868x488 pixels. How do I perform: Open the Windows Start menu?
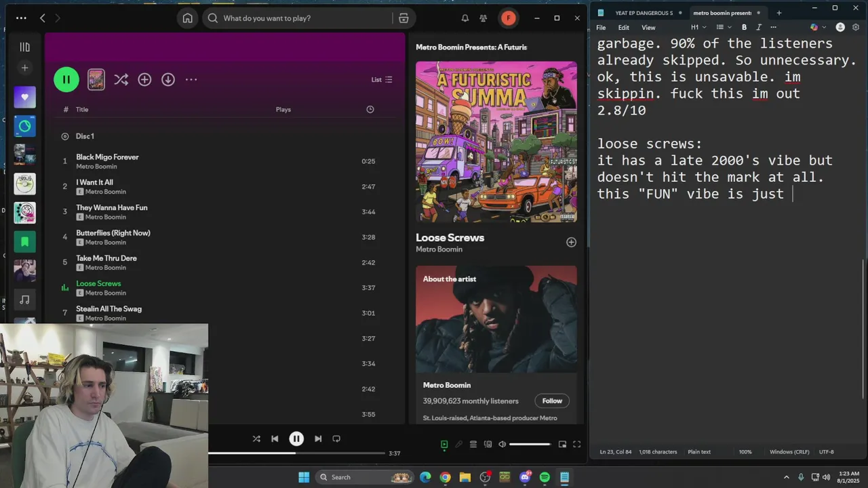coord(304,477)
